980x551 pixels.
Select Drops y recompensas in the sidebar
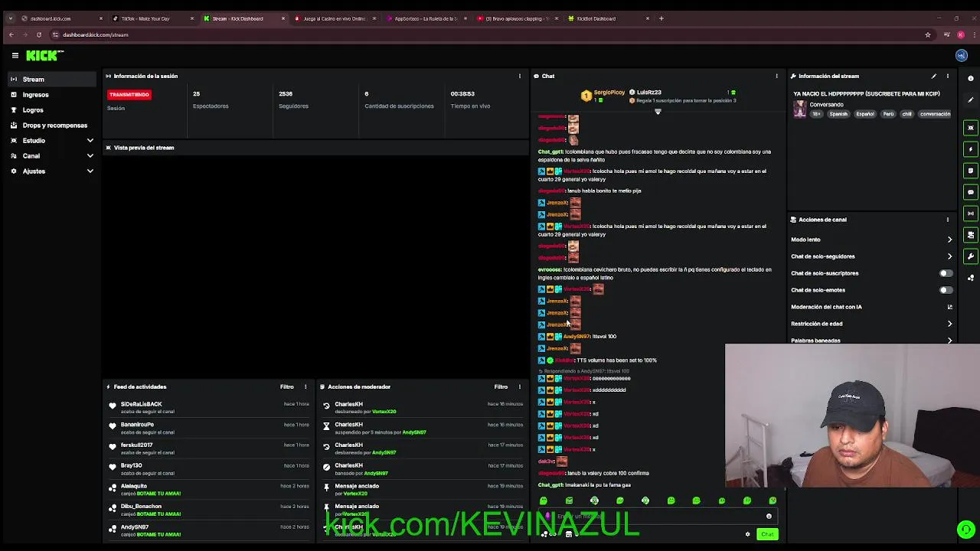click(x=52, y=126)
